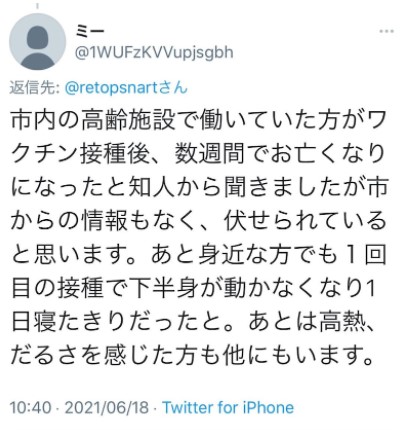Open the Twitter for iPhone source link
This screenshot has height=430, width=405.
[228, 408]
